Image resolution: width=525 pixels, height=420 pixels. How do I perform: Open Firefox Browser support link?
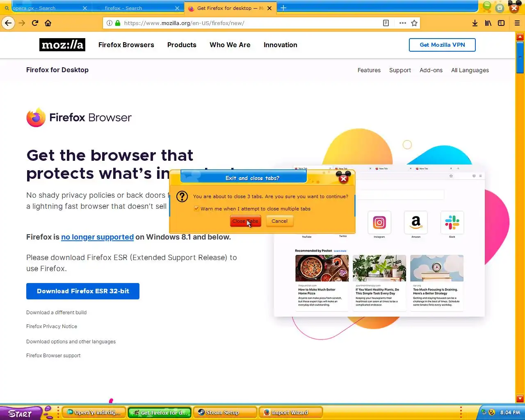pos(53,356)
